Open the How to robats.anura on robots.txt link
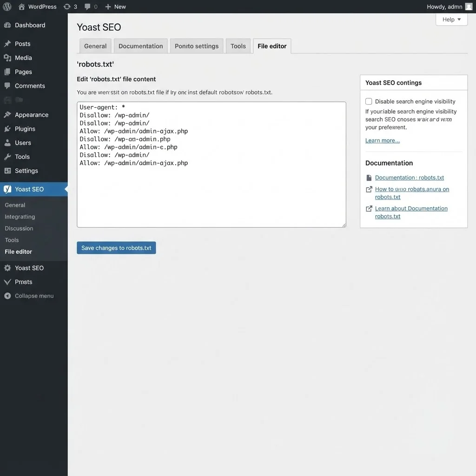 [412, 193]
